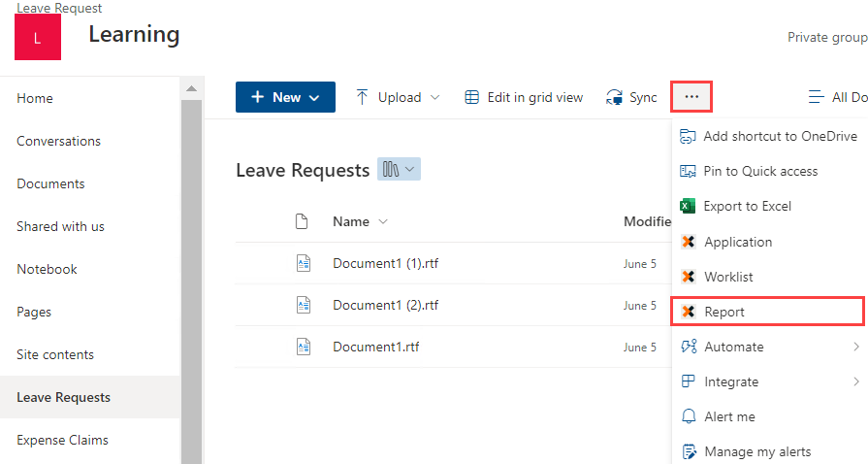Open the ellipsis more-actions menu
The image size is (868, 464).
[691, 97]
